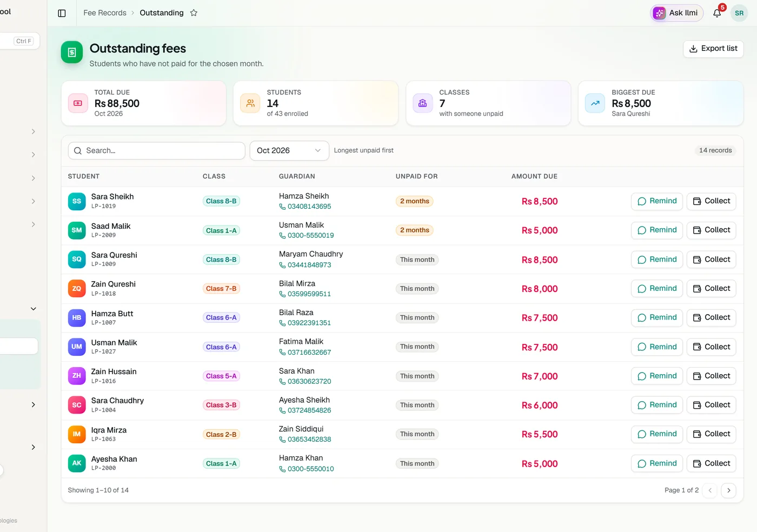Collect fee from Sara Chaudhry
Screen dimensions: 757x532
[x=712, y=405]
